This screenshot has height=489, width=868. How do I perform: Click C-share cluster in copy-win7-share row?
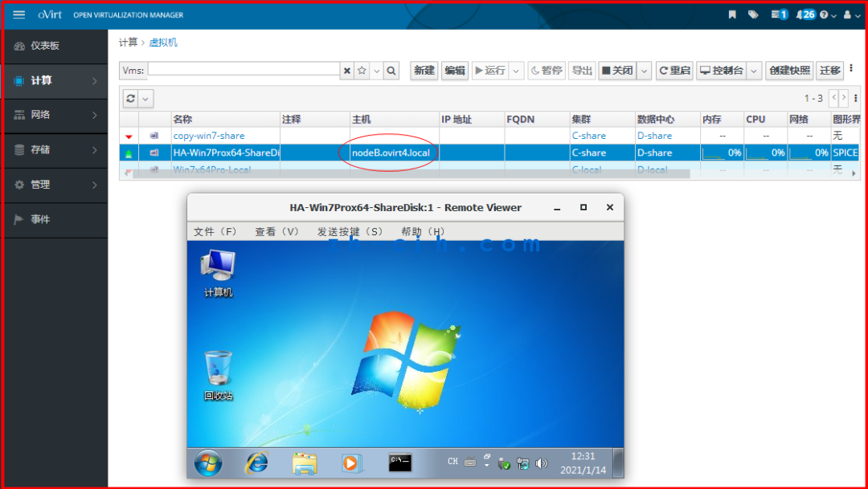tap(588, 136)
